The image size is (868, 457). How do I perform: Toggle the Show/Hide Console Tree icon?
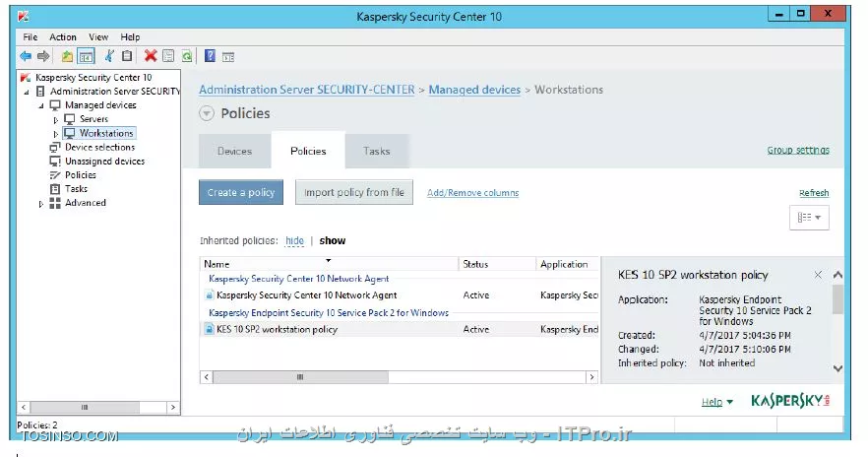click(x=86, y=56)
